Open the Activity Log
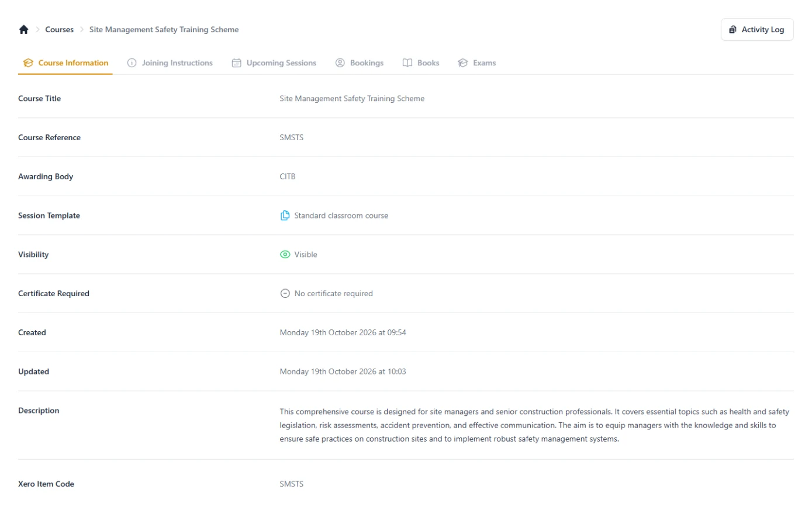 pyautogui.click(x=757, y=30)
